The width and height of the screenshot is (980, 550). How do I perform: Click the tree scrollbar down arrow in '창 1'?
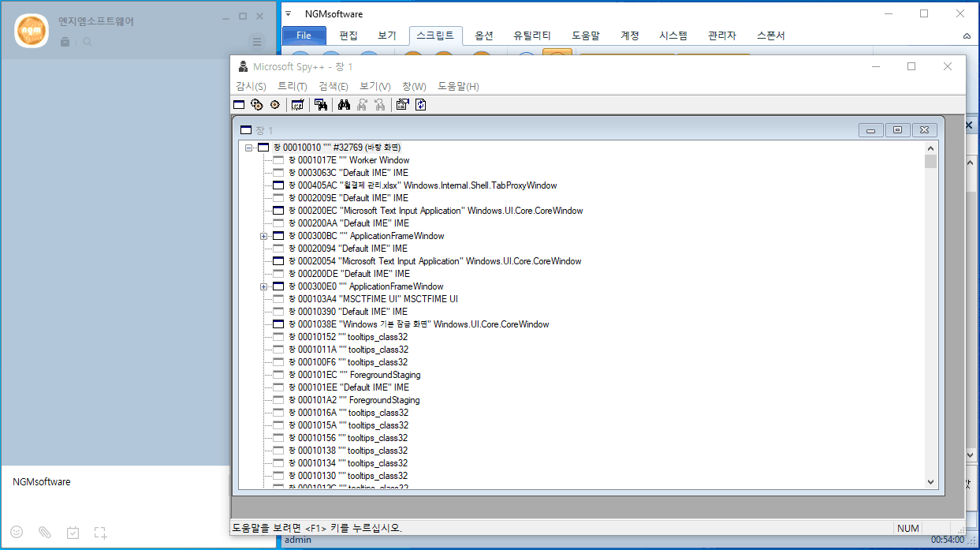pos(930,482)
